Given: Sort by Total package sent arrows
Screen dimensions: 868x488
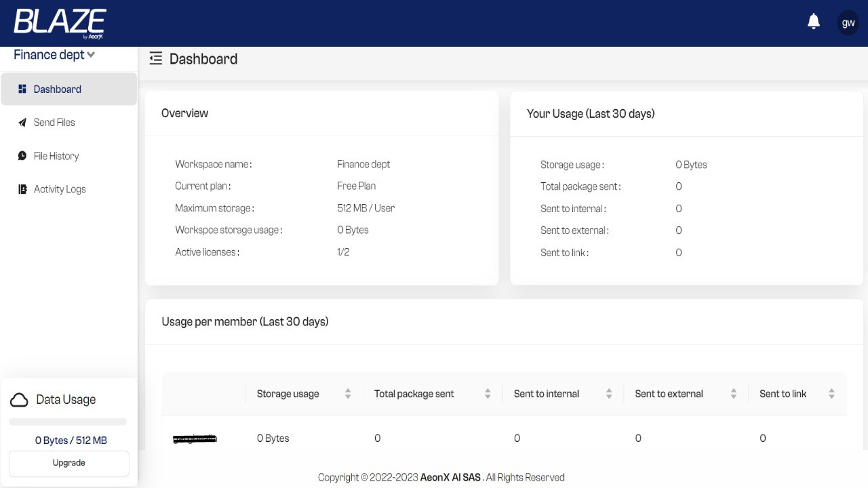Looking at the screenshot, I should coord(488,394).
